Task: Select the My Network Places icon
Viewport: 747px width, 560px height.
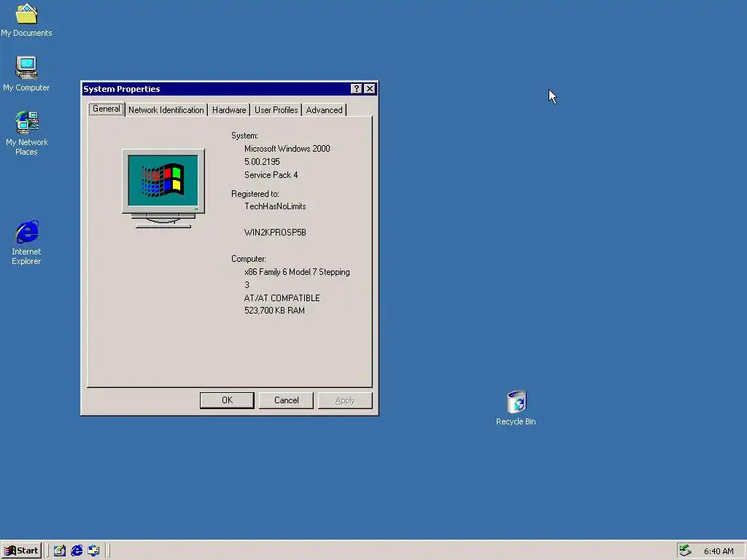Action: (27, 133)
